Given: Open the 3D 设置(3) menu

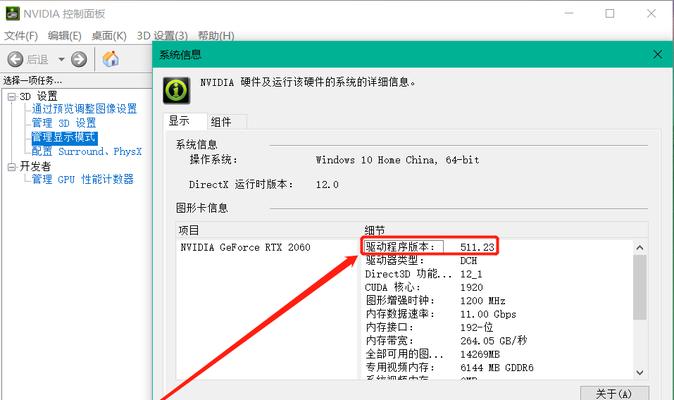Looking at the screenshot, I should click(x=162, y=36).
